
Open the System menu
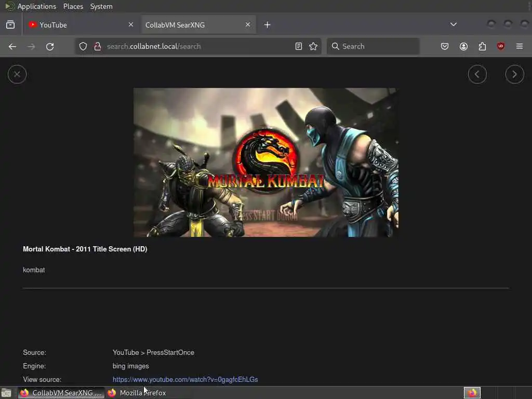(101, 6)
